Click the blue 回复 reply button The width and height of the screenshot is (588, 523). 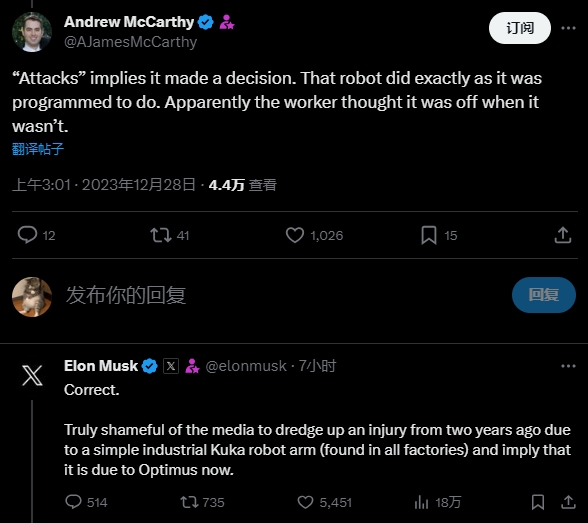click(544, 295)
